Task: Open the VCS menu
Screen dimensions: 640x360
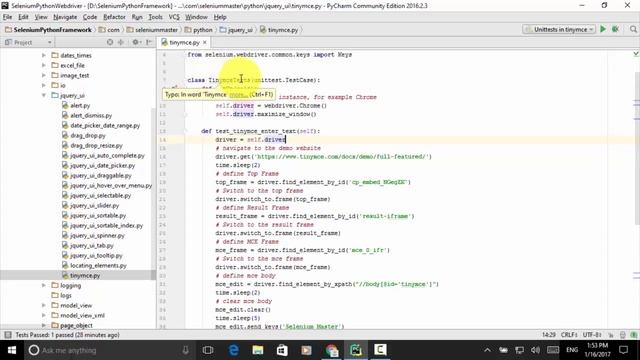Action: (x=174, y=17)
